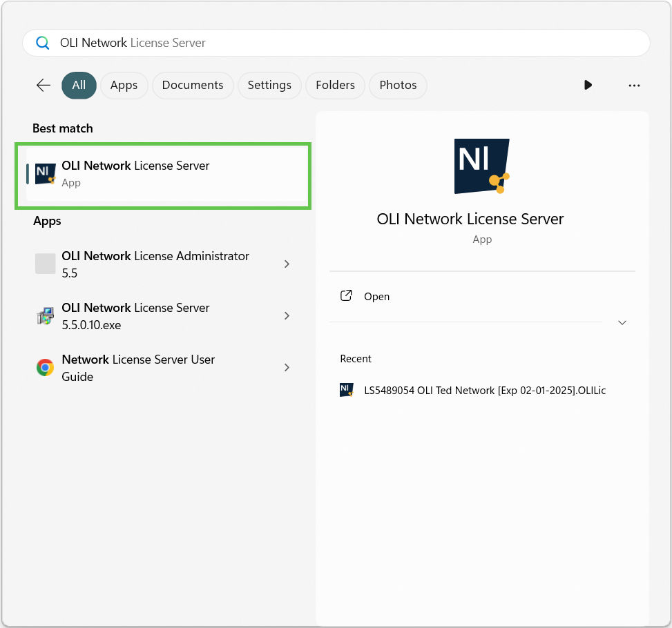Select the All filter tab
672x628 pixels.
79,86
